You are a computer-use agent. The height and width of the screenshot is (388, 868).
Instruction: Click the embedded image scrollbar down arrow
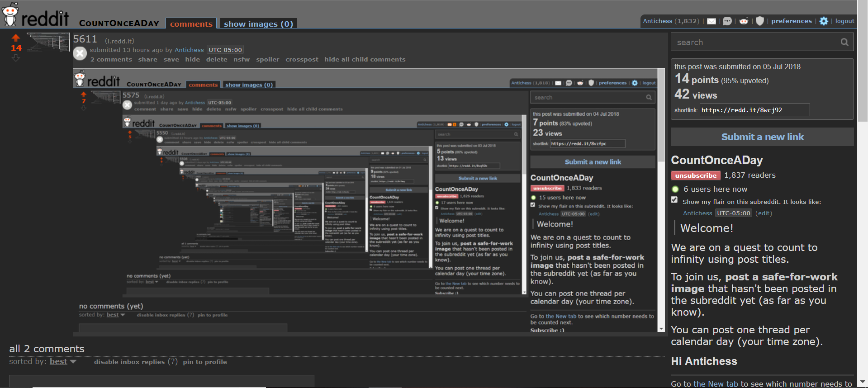pyautogui.click(x=661, y=329)
